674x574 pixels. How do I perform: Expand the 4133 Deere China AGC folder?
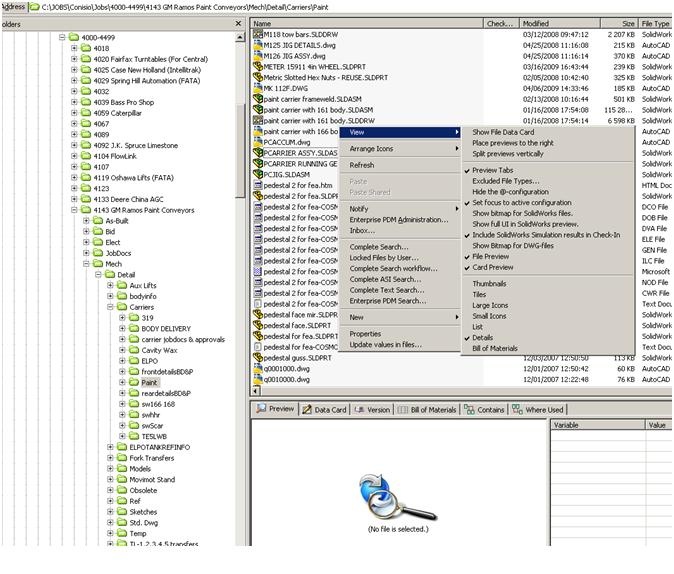point(74,199)
